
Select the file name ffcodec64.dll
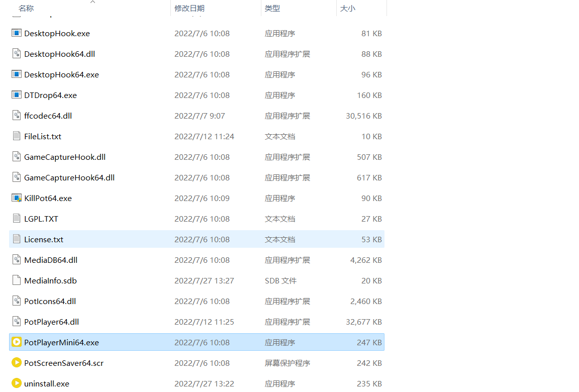48,116
